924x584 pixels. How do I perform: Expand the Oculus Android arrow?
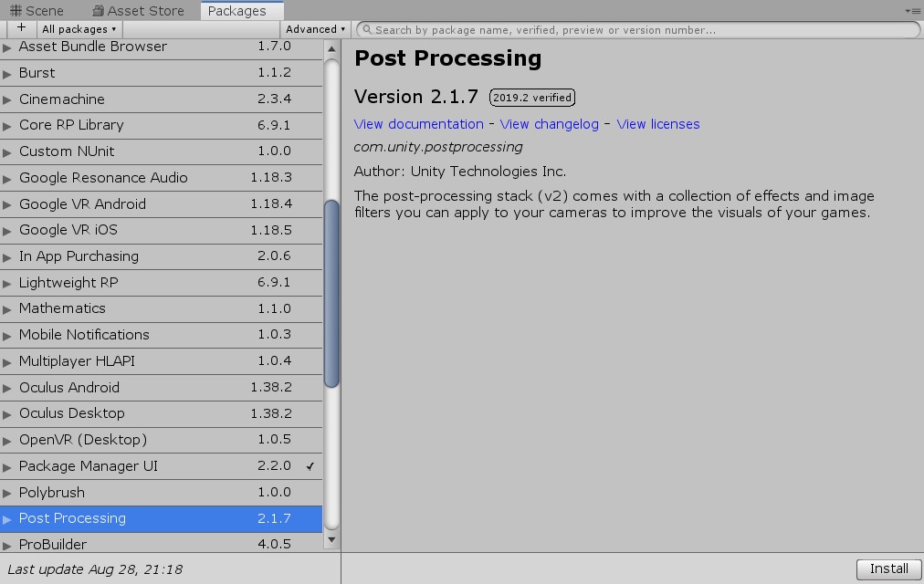tap(7, 388)
